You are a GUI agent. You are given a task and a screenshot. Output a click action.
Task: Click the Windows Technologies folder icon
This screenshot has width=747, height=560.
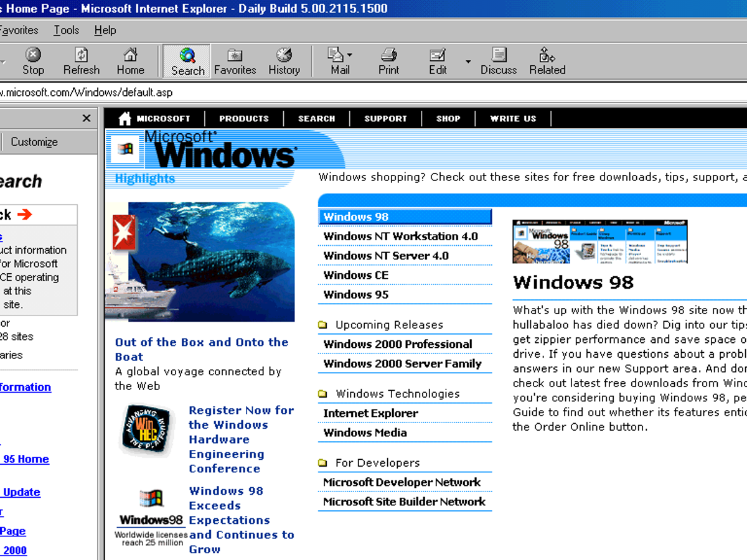click(322, 394)
